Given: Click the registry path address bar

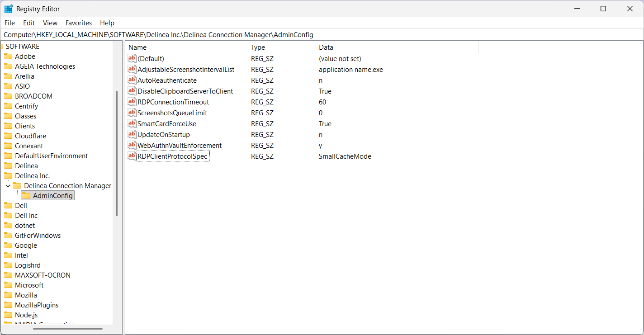Looking at the screenshot, I should coord(321,35).
